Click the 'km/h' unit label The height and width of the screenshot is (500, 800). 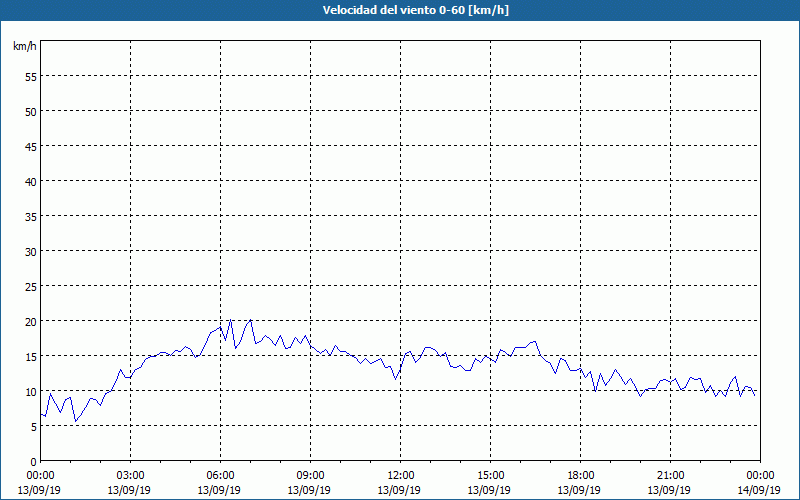(x=24, y=46)
